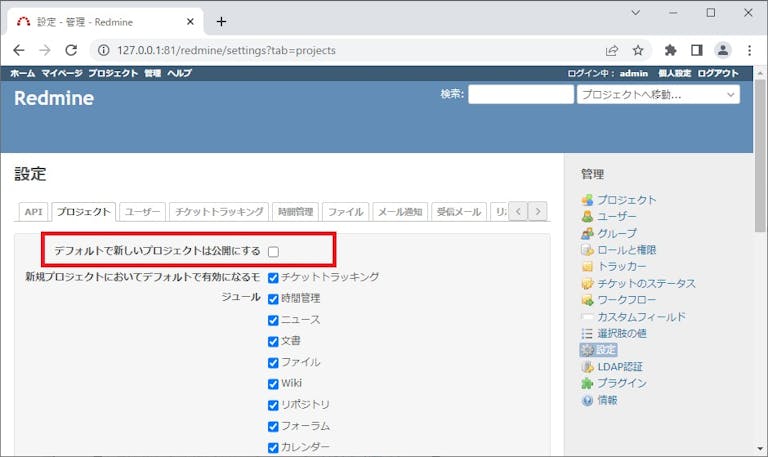This screenshot has width=768, height=457.
Task: Open マイページ in the top menu
Action: 62,73
